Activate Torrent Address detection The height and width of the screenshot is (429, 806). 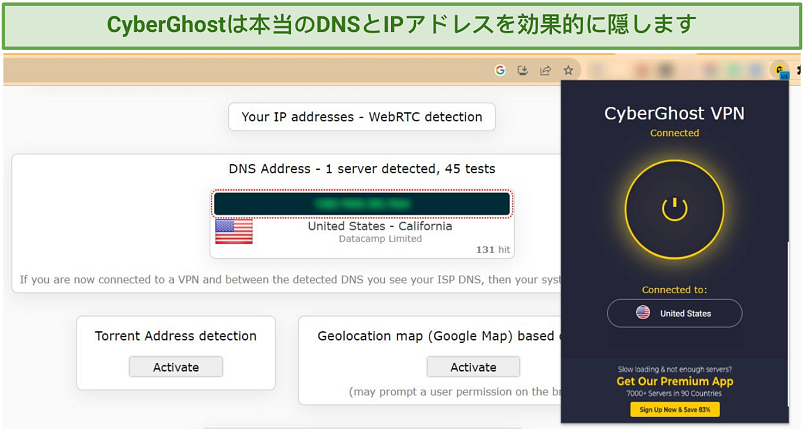tap(176, 367)
